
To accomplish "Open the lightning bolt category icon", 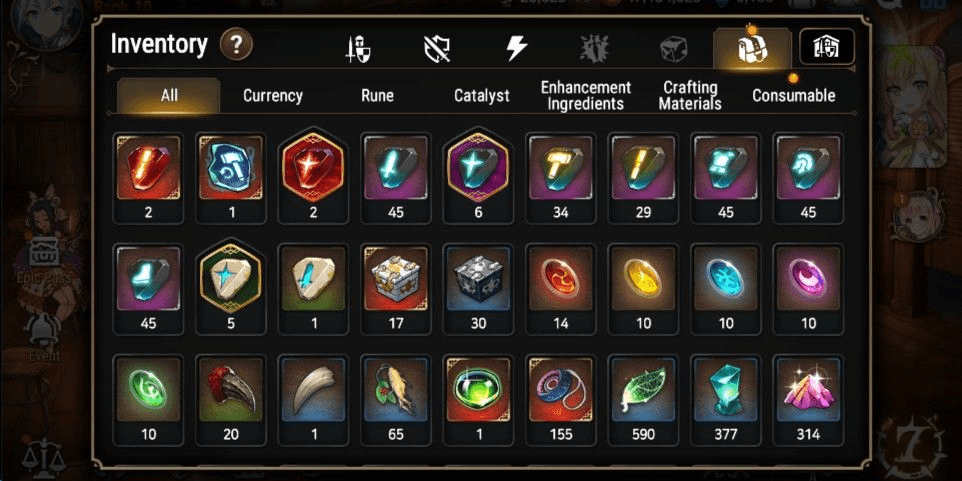I will pyautogui.click(x=517, y=48).
